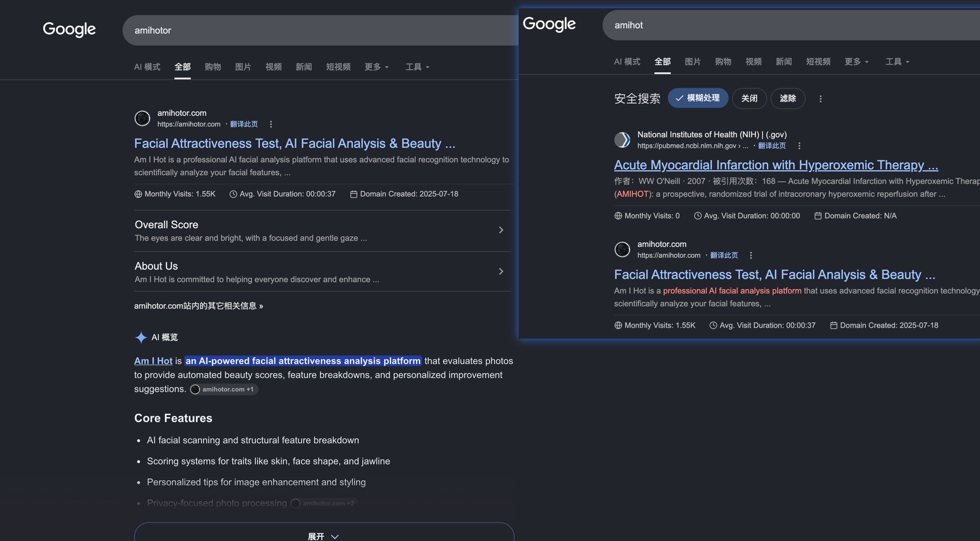Click 翻译此页 for left window amihotor.com result
Viewport: 980px width, 541px height.
244,124
